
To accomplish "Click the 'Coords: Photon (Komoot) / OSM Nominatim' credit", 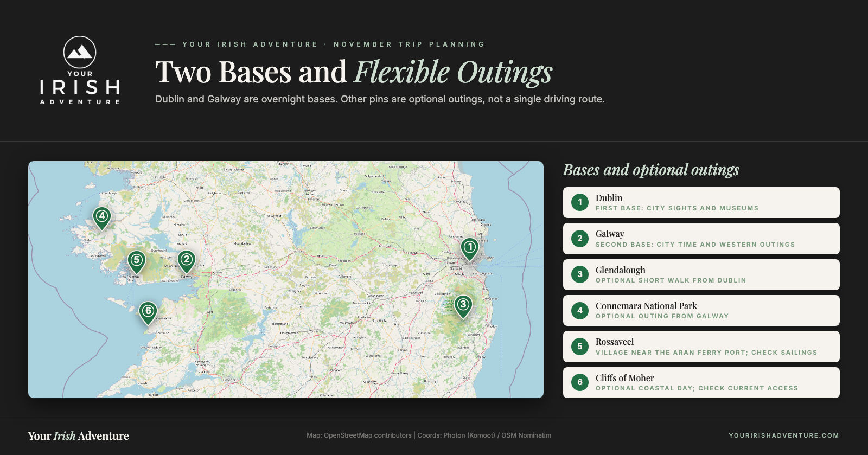I will (484, 435).
